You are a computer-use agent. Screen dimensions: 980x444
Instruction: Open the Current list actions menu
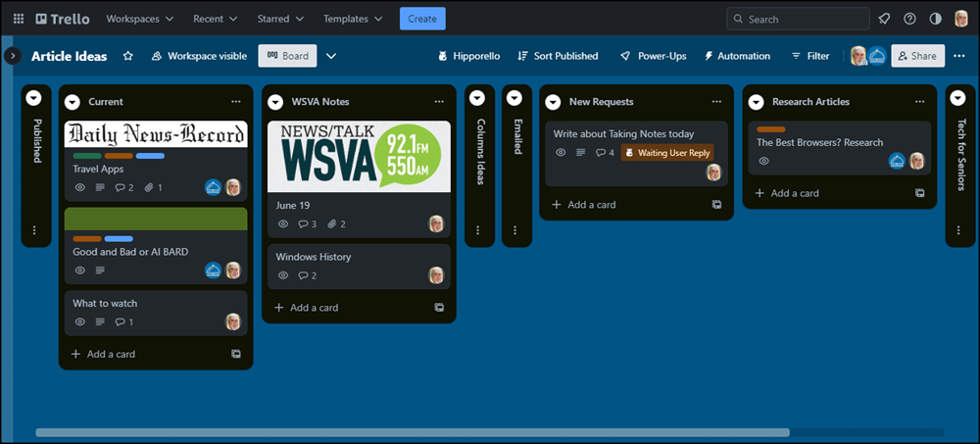[235, 101]
